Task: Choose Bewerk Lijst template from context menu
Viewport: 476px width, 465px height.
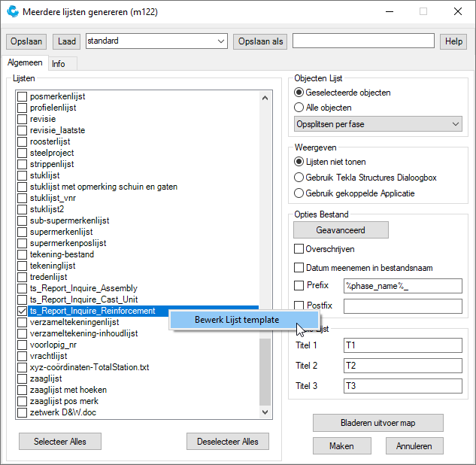Action: [244, 320]
